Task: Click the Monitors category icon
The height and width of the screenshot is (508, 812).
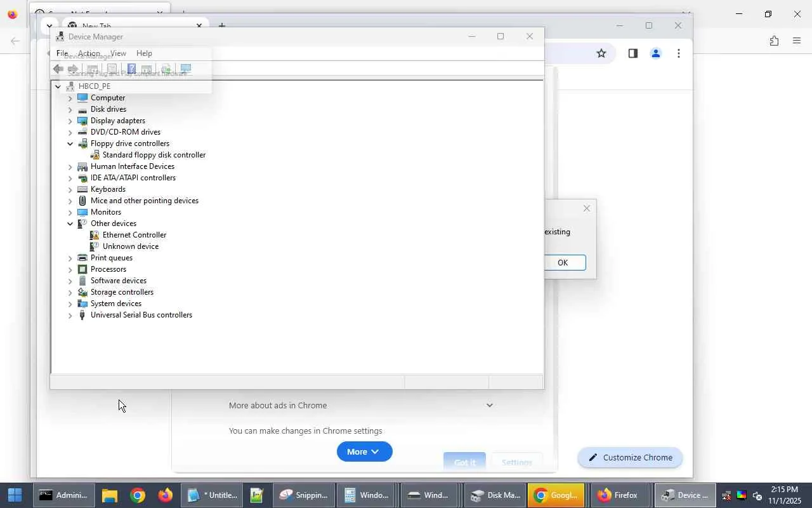Action: click(82, 212)
